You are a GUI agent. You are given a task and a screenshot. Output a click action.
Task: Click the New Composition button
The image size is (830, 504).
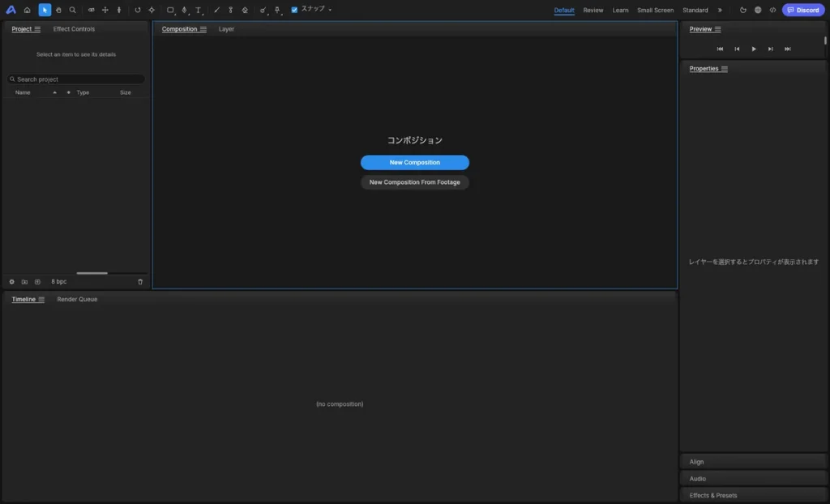pos(414,163)
